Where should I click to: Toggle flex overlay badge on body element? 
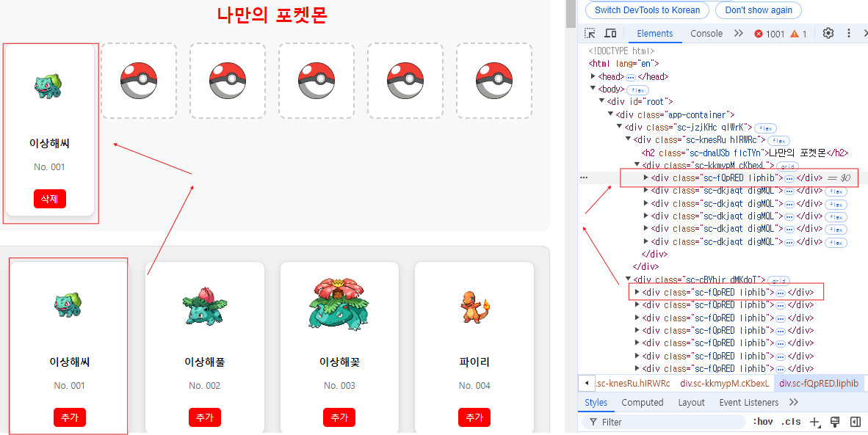(637, 89)
